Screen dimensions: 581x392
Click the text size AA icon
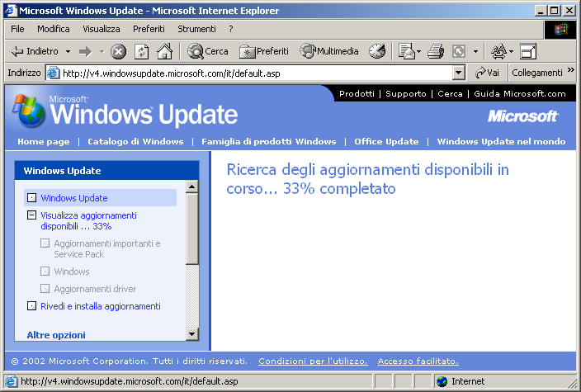(x=498, y=51)
